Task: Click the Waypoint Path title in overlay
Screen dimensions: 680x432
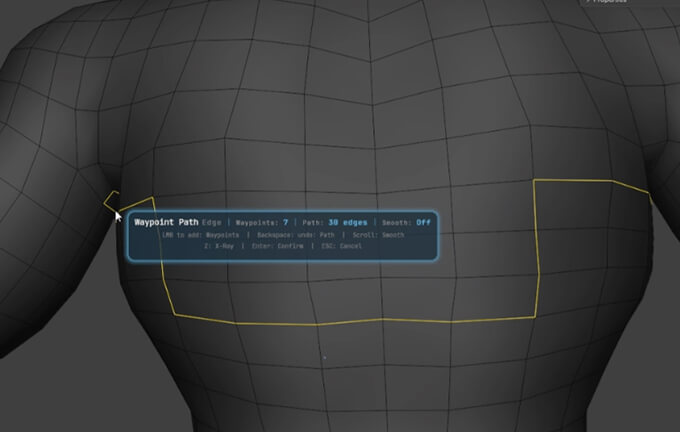Action: pyautogui.click(x=166, y=222)
